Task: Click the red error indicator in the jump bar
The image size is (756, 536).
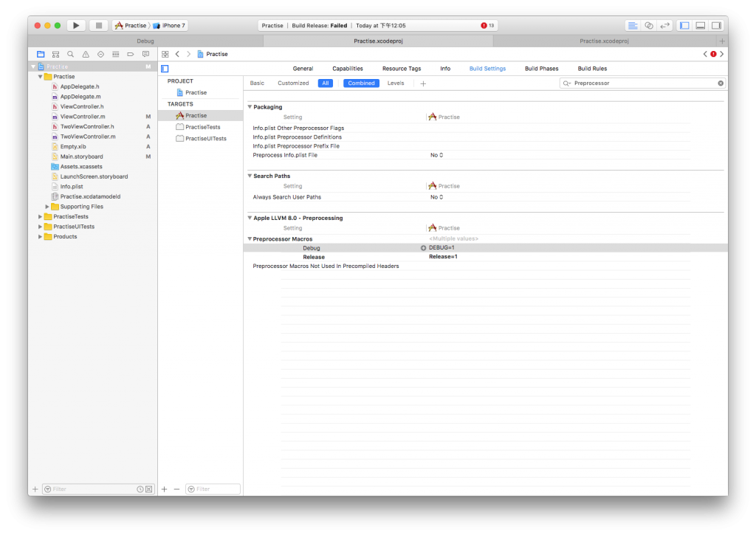Action: [x=714, y=54]
